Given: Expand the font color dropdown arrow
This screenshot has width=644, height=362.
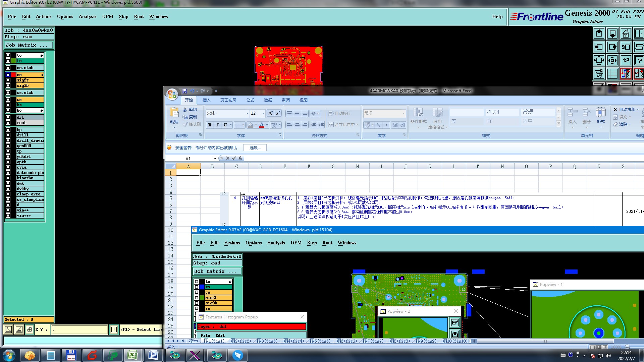Looking at the screenshot, I should click(x=267, y=125).
